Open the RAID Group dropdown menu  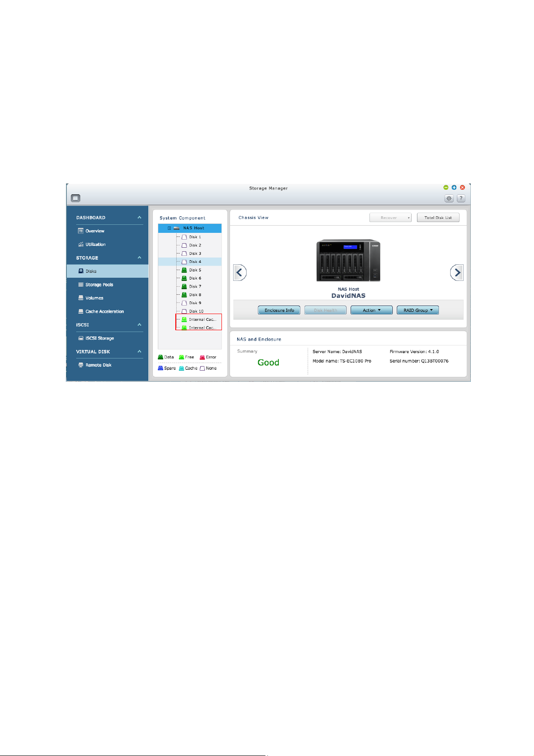click(x=418, y=310)
